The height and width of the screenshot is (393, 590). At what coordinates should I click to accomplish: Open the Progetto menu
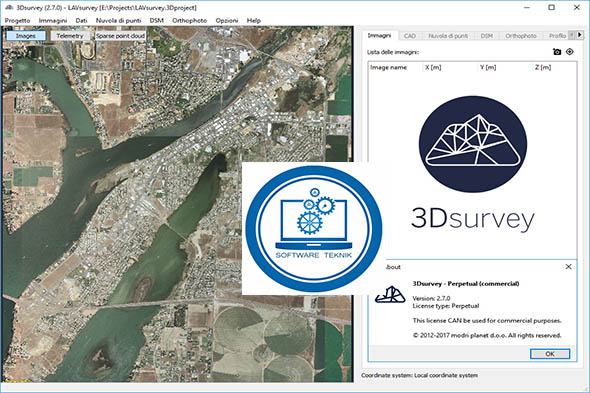click(17, 20)
